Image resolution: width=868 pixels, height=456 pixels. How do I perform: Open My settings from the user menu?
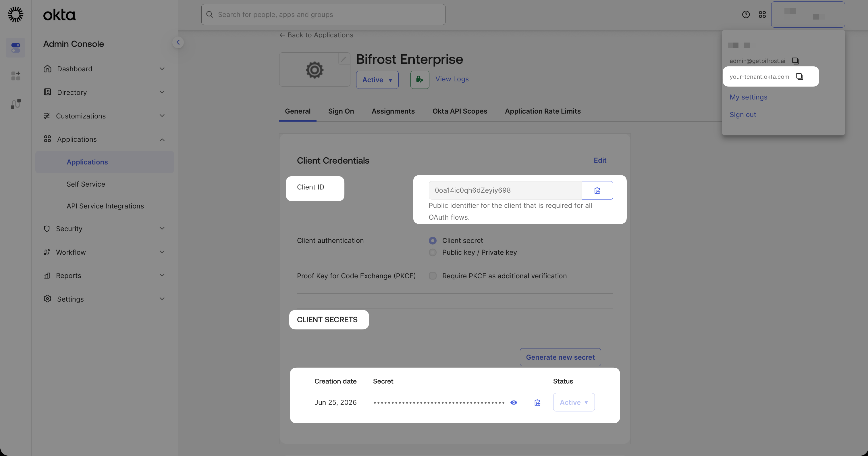[748, 97]
